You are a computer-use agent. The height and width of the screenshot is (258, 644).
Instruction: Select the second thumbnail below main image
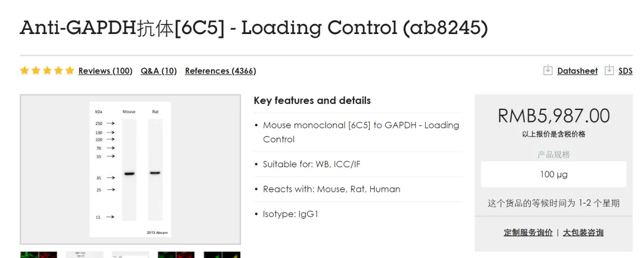click(x=84, y=254)
